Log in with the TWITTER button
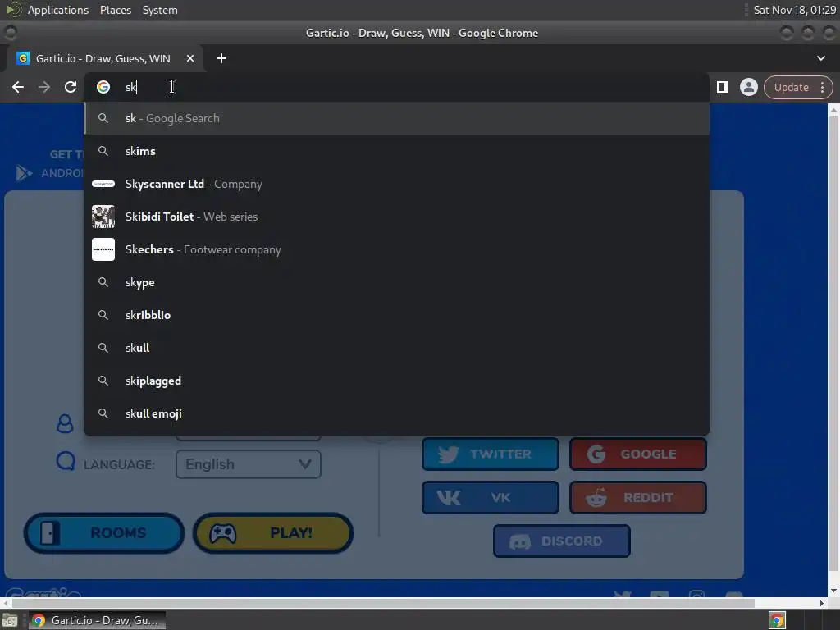The image size is (840, 630). point(491,454)
